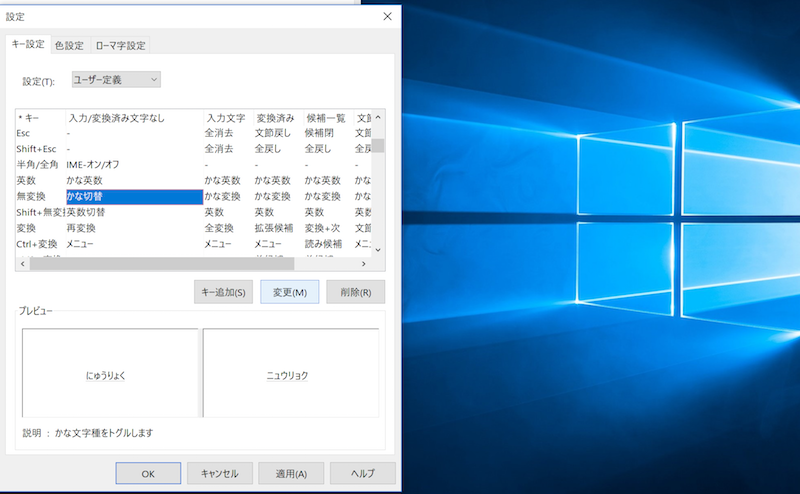Open help with the ヘルプ button
The image size is (800, 494).
(362, 473)
